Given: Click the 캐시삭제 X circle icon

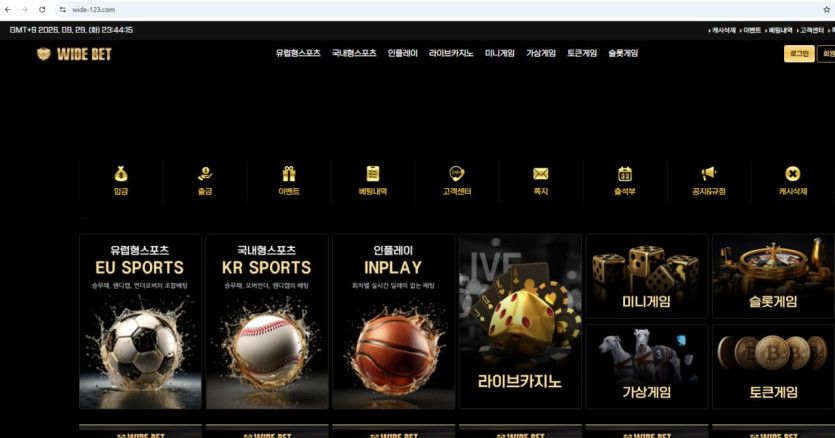Looking at the screenshot, I should tap(792, 174).
